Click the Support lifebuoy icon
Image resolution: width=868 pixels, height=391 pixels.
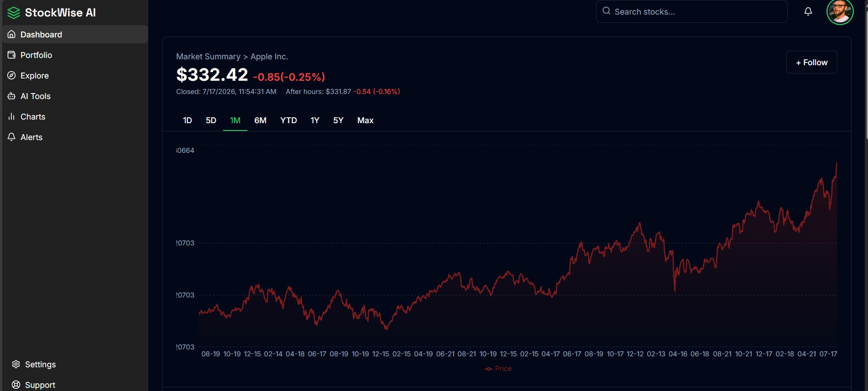16,385
